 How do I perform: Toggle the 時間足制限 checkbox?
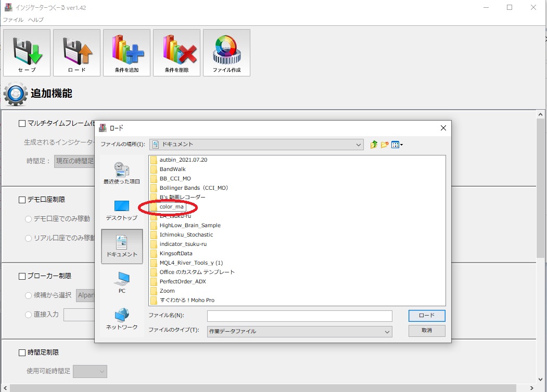pyautogui.click(x=22, y=352)
